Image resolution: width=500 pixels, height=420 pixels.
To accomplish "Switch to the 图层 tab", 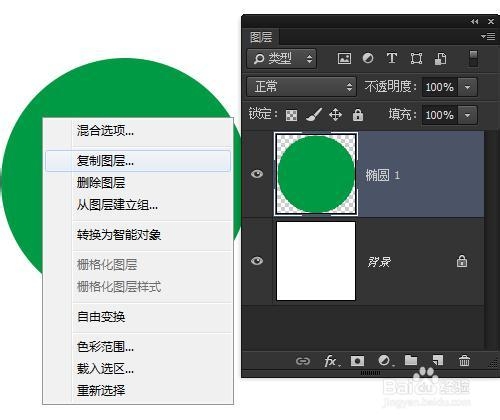I will pos(261,37).
